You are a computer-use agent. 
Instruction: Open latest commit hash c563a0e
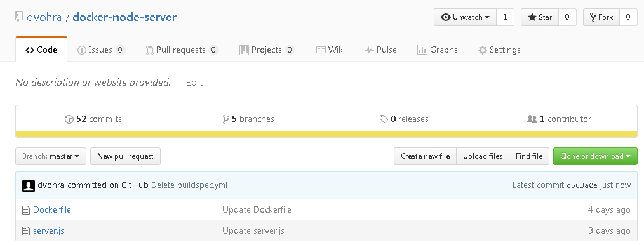tap(582, 185)
